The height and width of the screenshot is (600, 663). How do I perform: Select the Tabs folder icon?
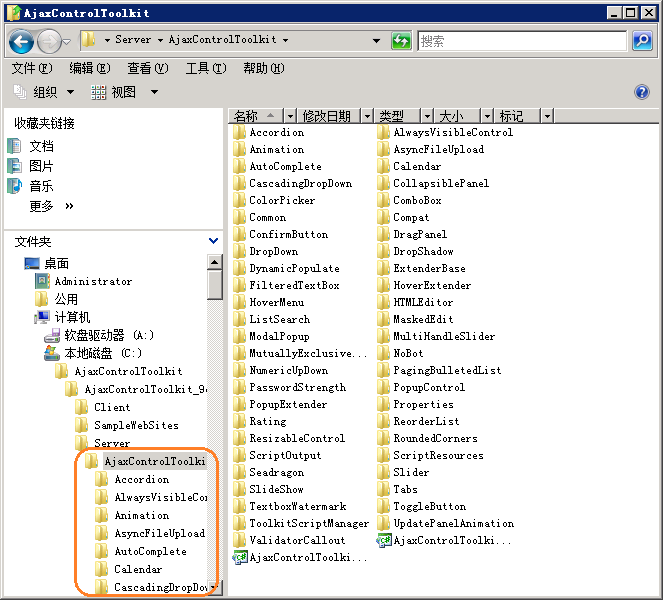(x=383, y=489)
